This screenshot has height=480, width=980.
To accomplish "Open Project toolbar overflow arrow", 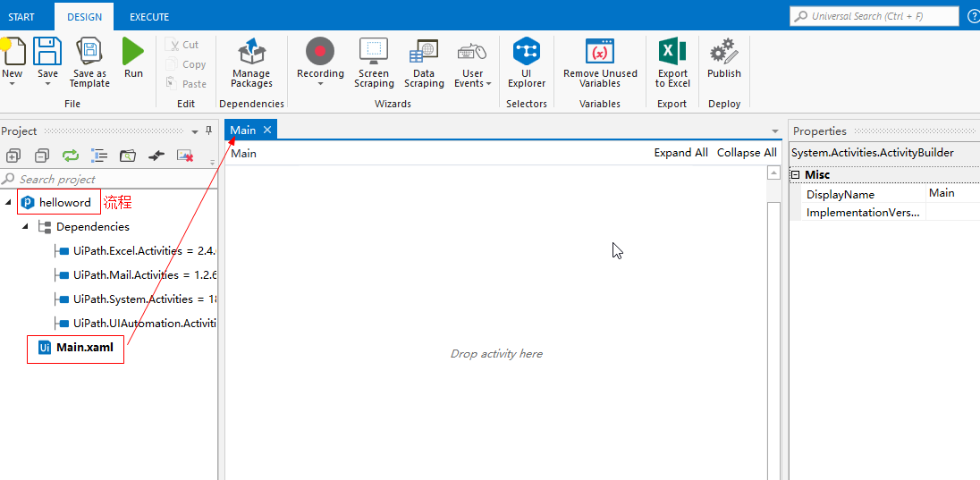I will click(212, 161).
